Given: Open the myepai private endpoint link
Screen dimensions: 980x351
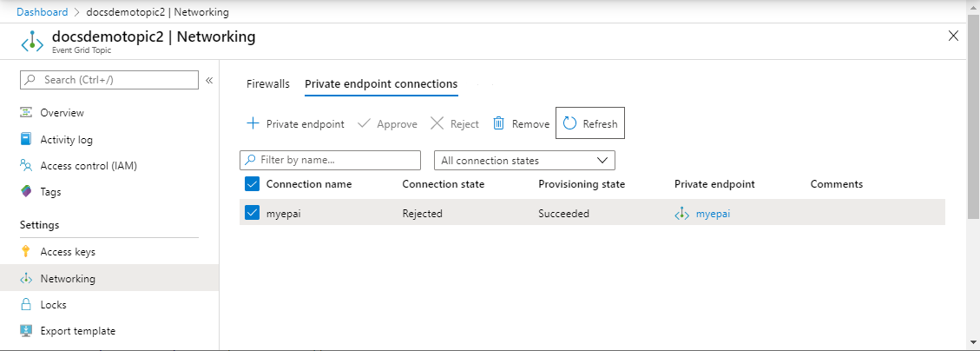Looking at the screenshot, I should [713, 214].
